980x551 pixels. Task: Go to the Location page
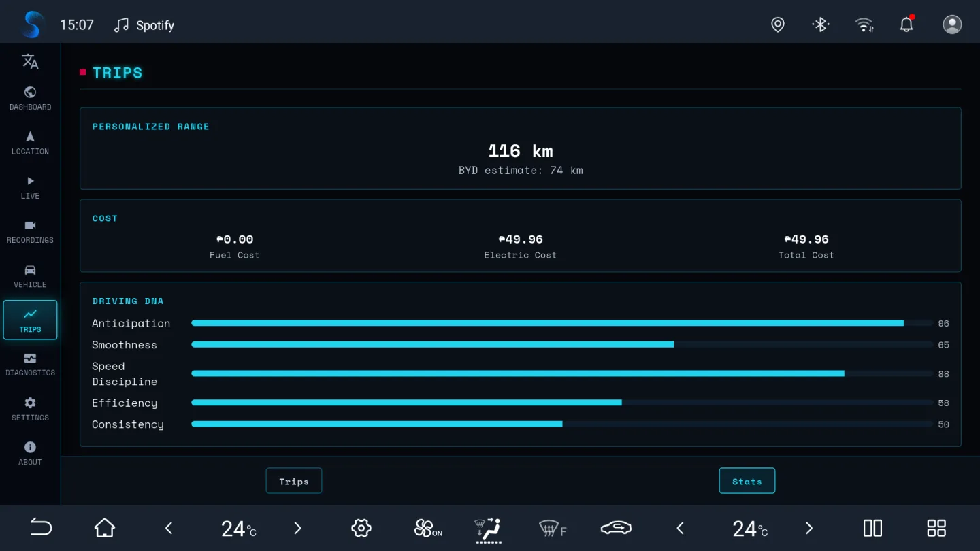[30, 143]
